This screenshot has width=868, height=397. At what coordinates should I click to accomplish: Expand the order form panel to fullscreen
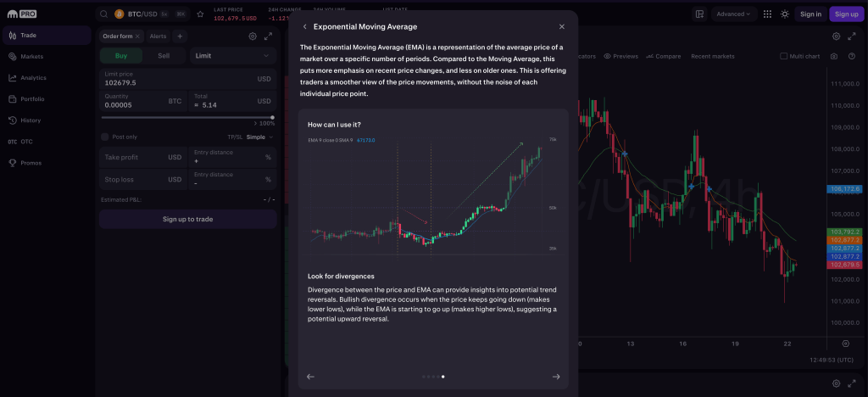(269, 36)
